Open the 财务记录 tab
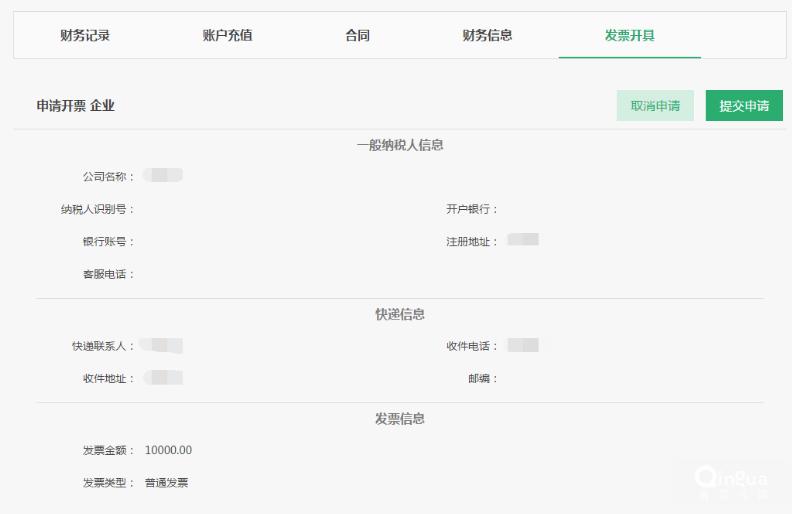Screen dimensions: 792x514 [85, 36]
